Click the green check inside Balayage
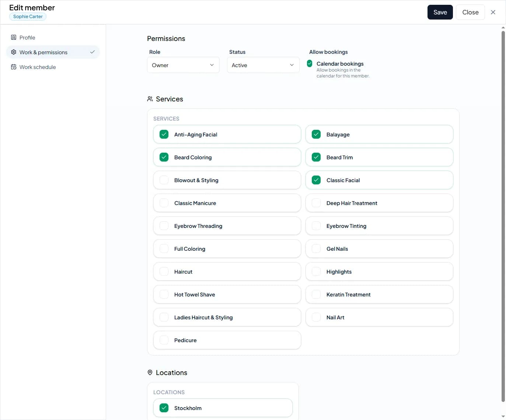This screenshot has width=506, height=420. pyautogui.click(x=316, y=134)
